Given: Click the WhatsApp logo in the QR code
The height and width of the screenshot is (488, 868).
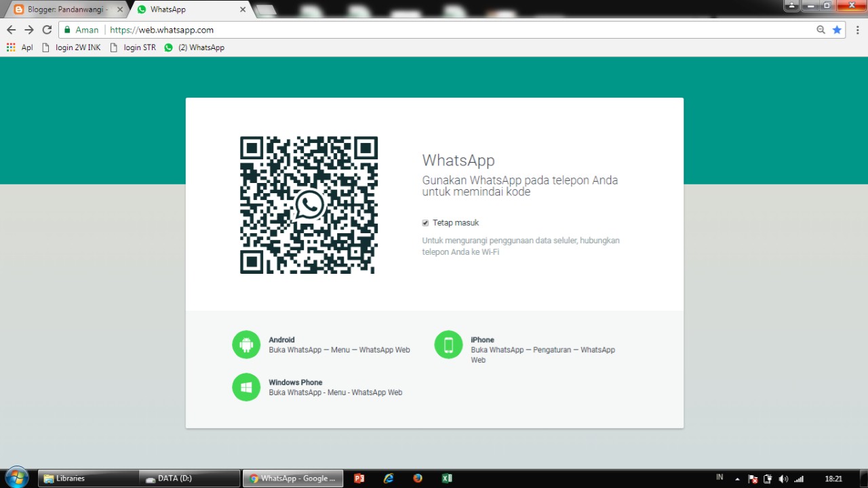Looking at the screenshot, I should [309, 205].
